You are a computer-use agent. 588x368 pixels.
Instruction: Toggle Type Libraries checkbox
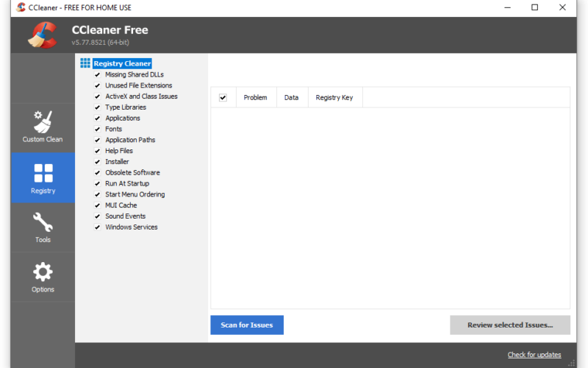98,107
